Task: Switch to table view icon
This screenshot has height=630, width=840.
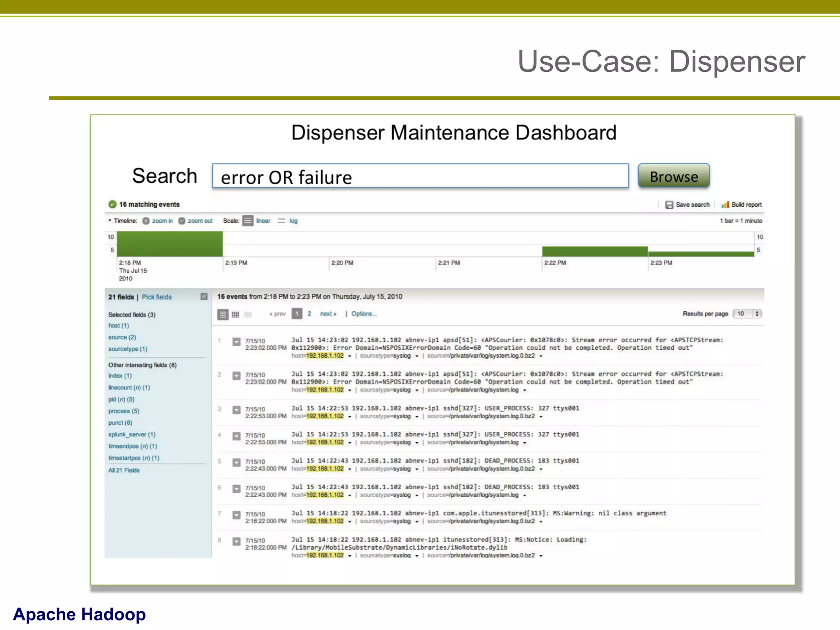Action: [235, 315]
